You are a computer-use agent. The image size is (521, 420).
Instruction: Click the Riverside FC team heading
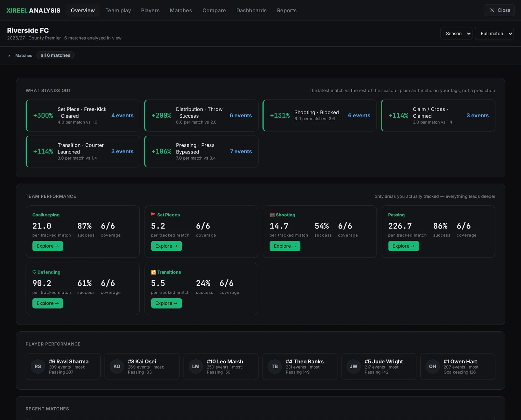click(x=28, y=30)
